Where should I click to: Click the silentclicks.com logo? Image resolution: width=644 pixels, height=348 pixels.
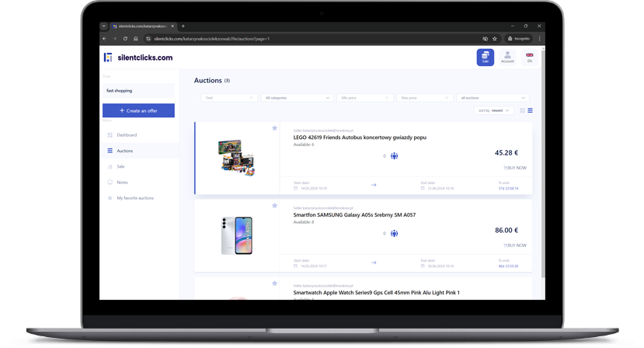click(x=138, y=57)
